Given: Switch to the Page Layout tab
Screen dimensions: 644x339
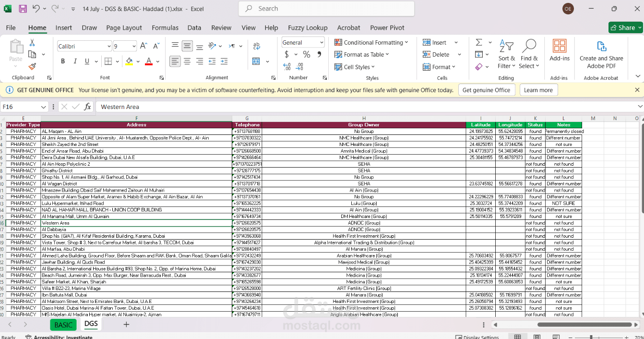Looking at the screenshot, I should point(124,28).
